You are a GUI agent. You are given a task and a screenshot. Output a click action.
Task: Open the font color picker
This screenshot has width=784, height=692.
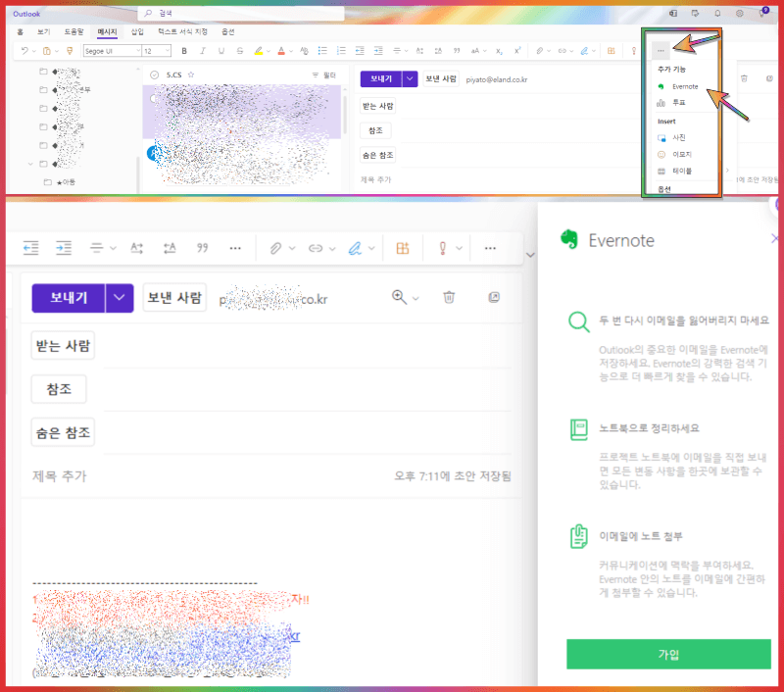pyautogui.click(x=281, y=50)
